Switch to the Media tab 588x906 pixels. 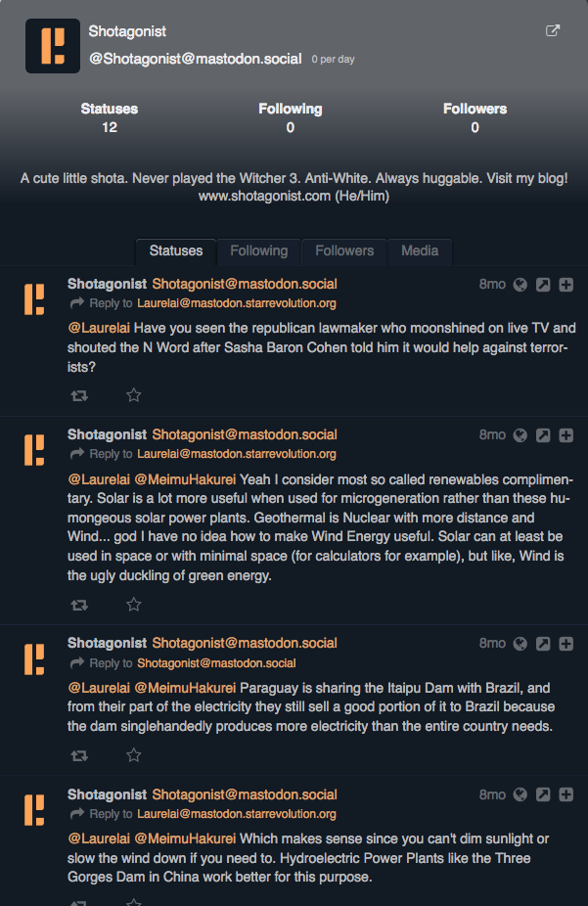[x=420, y=250]
